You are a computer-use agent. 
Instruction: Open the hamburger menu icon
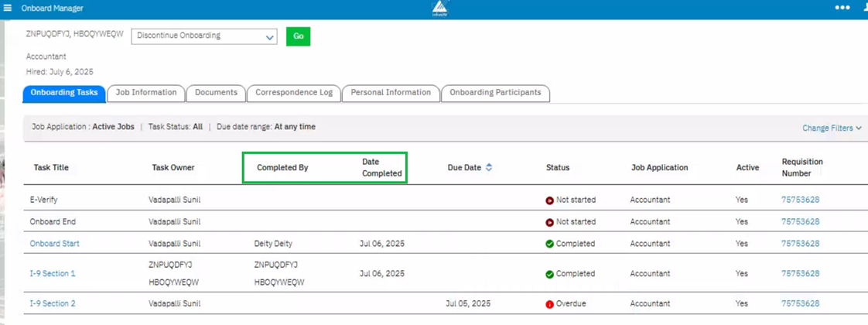8,8
